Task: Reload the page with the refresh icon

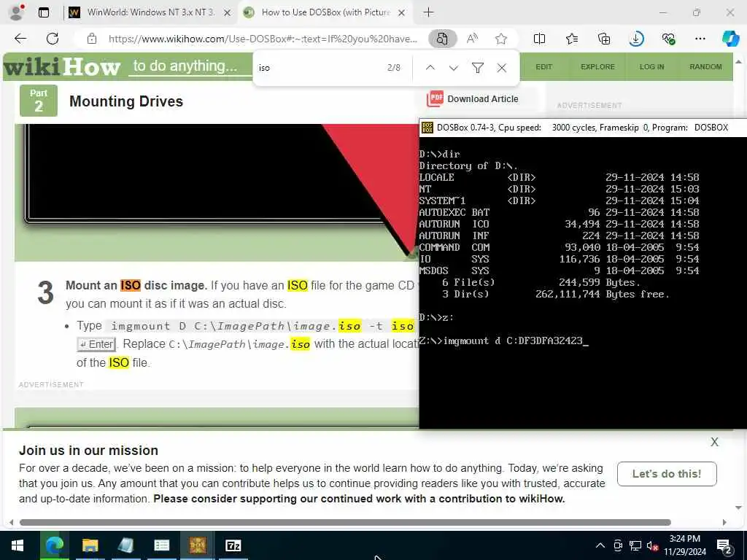Action: click(x=53, y=39)
